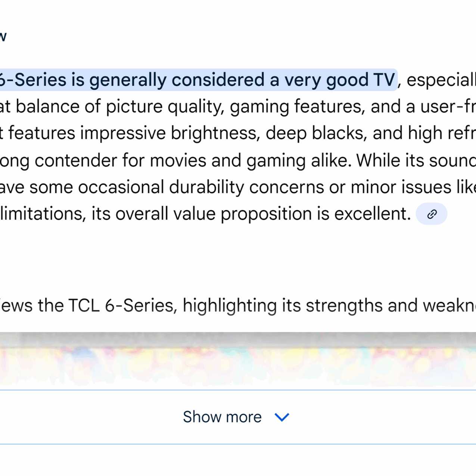This screenshot has width=476, height=476.
Task: Expand using the chevron beside Show more
Action: tap(282, 417)
